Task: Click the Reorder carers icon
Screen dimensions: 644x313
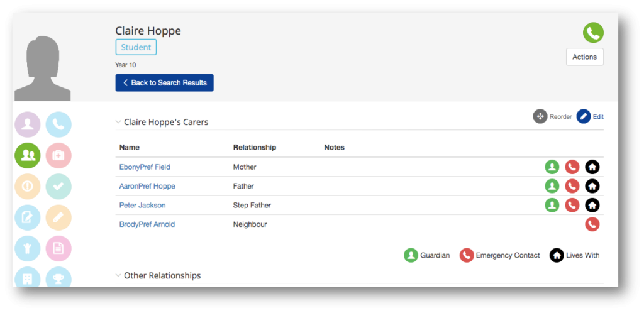Action: point(540,116)
